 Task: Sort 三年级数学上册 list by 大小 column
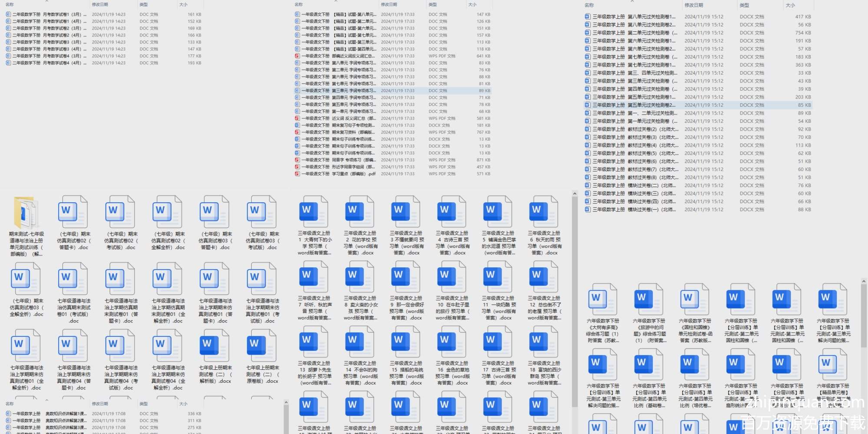click(790, 5)
